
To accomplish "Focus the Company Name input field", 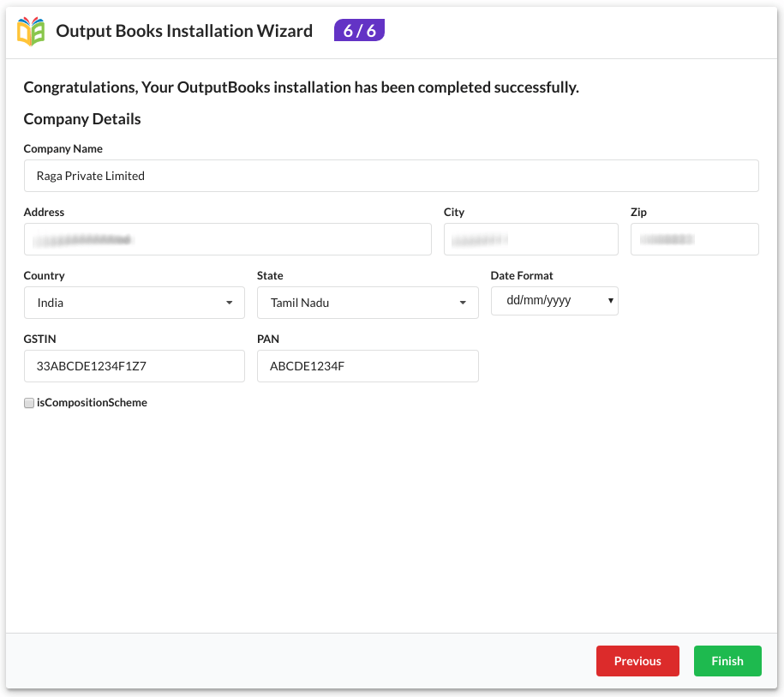I will [x=392, y=176].
